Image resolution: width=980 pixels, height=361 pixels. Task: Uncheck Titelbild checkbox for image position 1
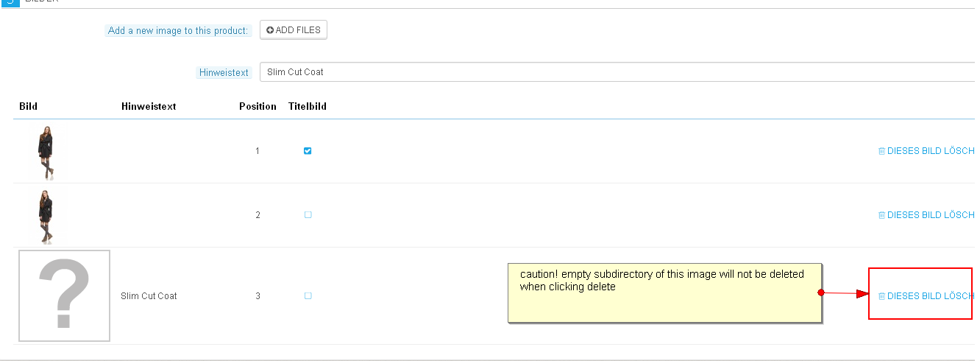[308, 151]
